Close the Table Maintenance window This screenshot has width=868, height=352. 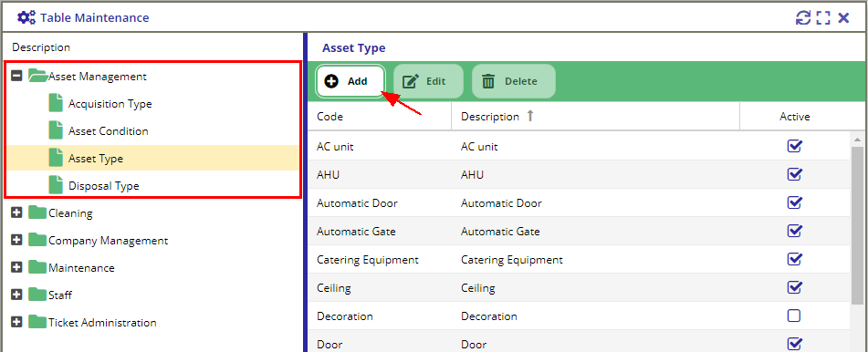pos(843,17)
